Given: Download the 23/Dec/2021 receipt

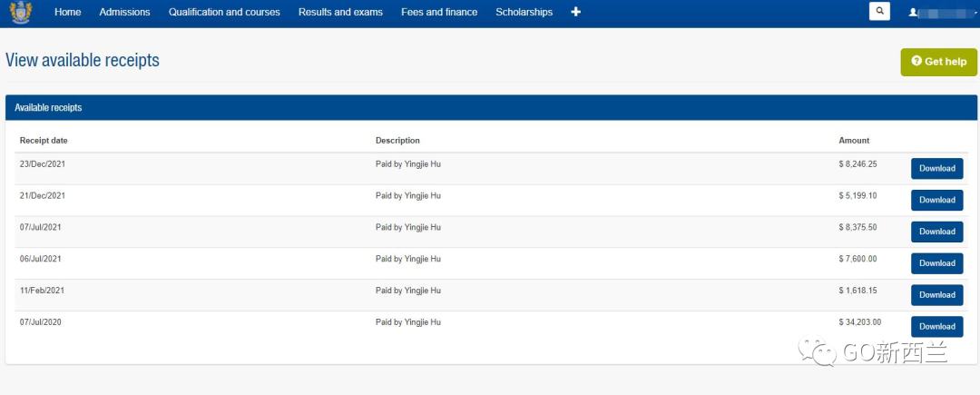Looking at the screenshot, I should (x=936, y=169).
